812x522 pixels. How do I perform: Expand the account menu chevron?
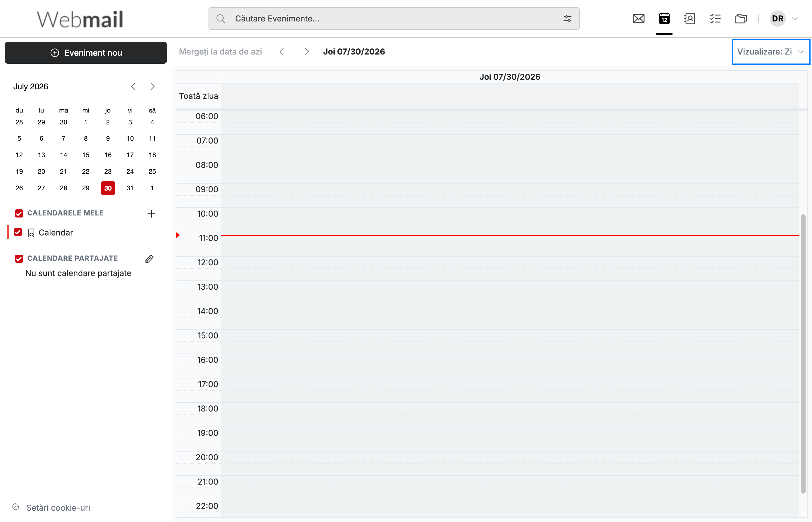[794, 19]
